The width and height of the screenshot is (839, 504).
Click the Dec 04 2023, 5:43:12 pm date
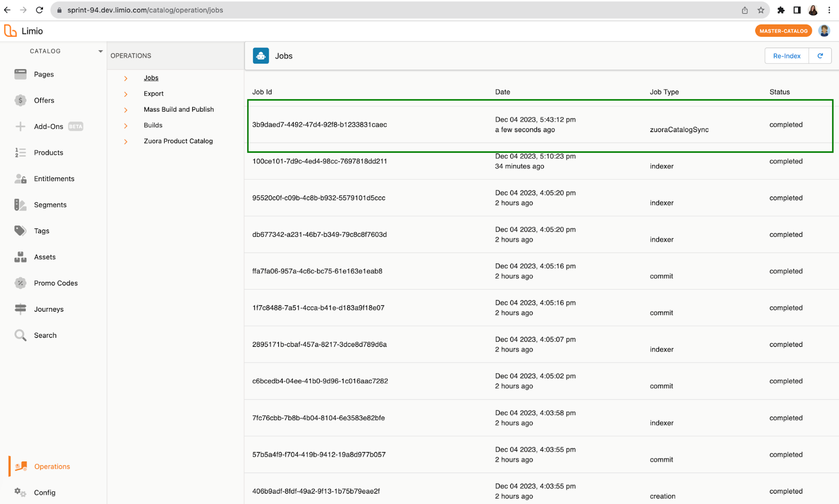535,119
